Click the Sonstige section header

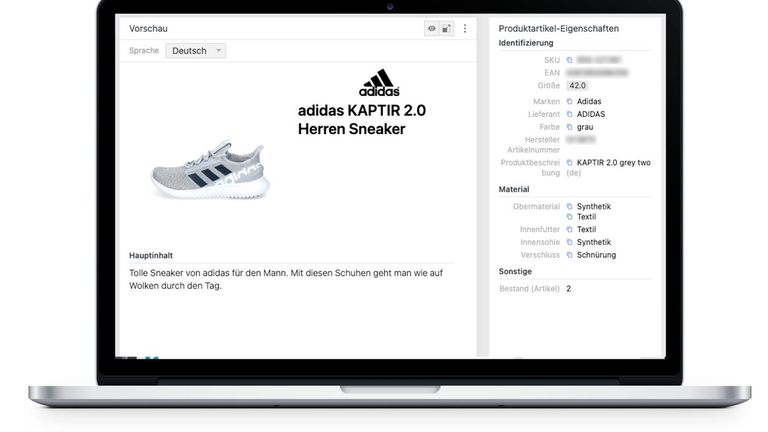coord(515,271)
